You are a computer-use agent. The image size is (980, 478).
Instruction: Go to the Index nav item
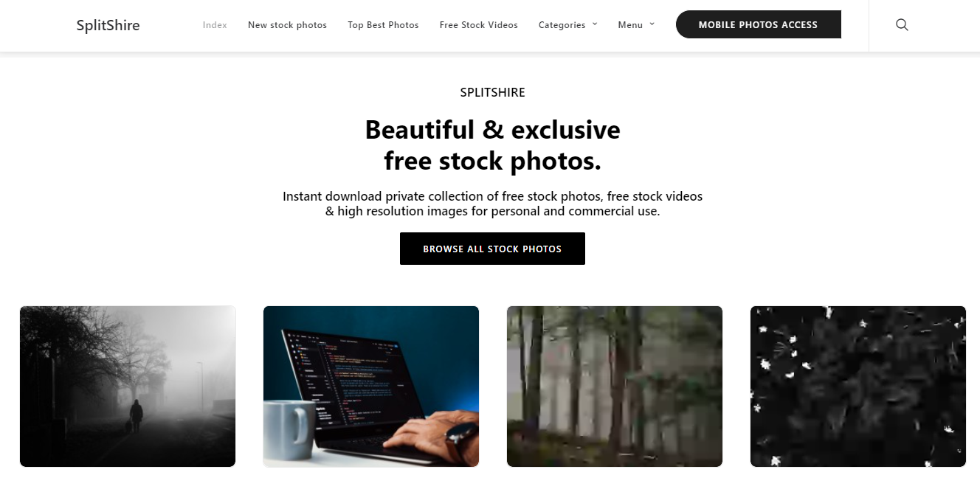pos(215,25)
